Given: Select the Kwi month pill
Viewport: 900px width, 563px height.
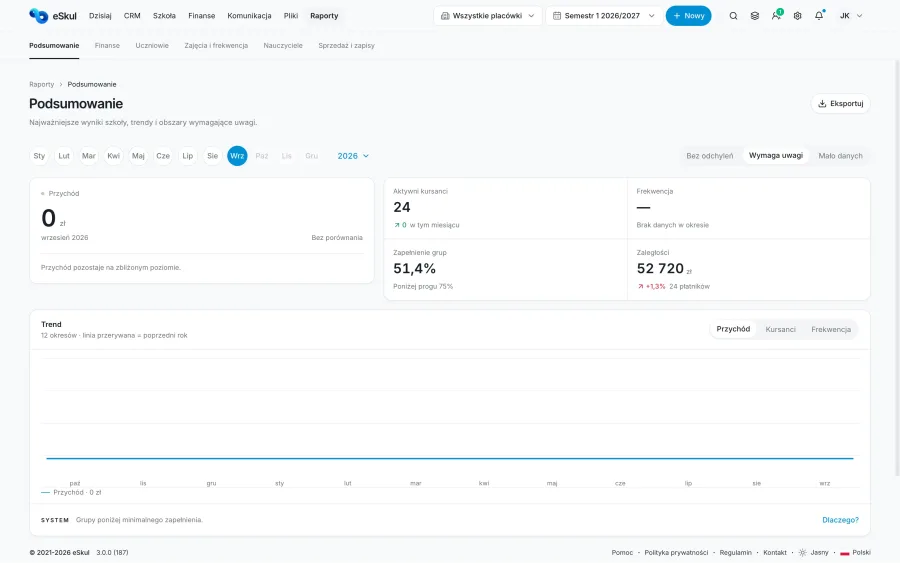Looking at the screenshot, I should point(114,156).
